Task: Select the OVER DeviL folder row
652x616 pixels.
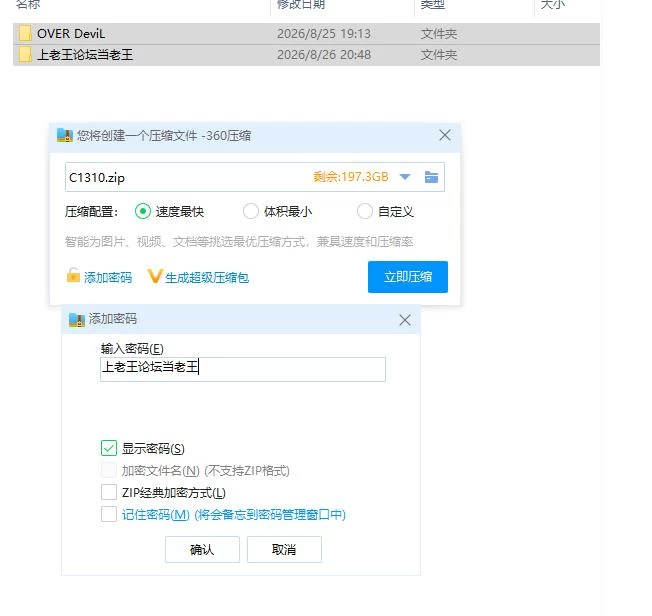Action: tap(306, 34)
